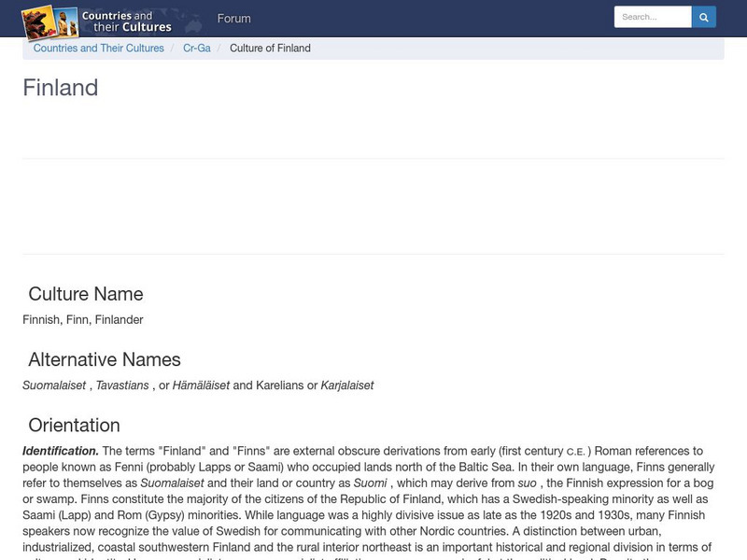Open the Forum menu link
Screen dimensions: 747x560
(x=234, y=19)
